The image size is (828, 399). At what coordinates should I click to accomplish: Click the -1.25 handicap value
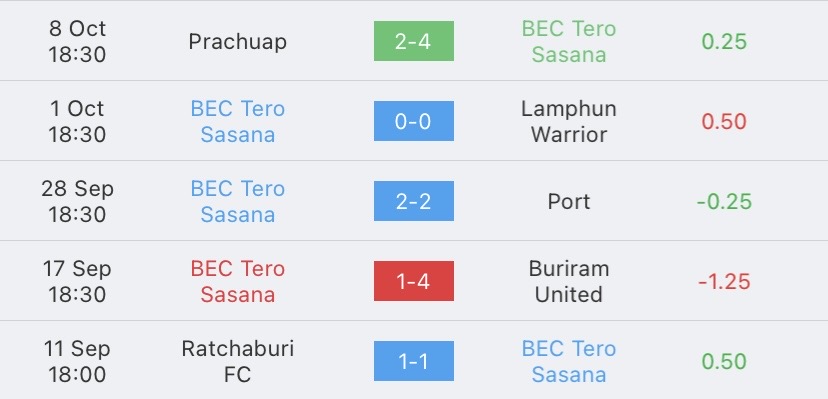click(724, 282)
